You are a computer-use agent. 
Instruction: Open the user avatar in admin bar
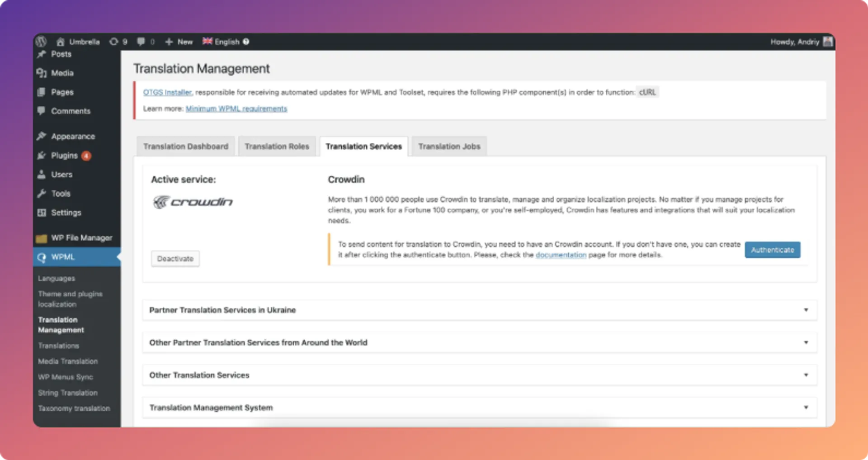point(828,42)
